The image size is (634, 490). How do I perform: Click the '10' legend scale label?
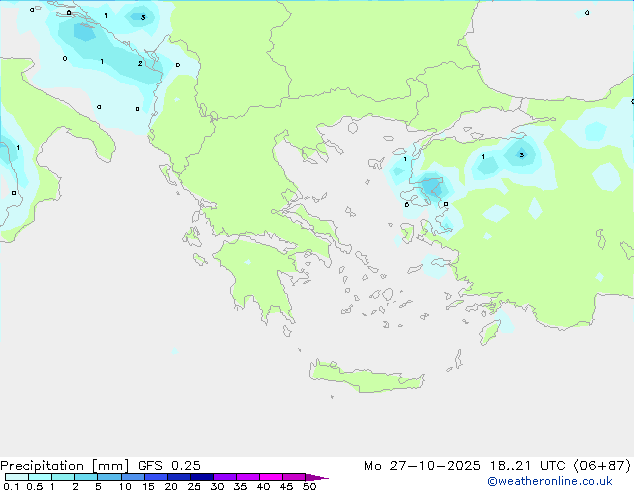tap(125, 486)
